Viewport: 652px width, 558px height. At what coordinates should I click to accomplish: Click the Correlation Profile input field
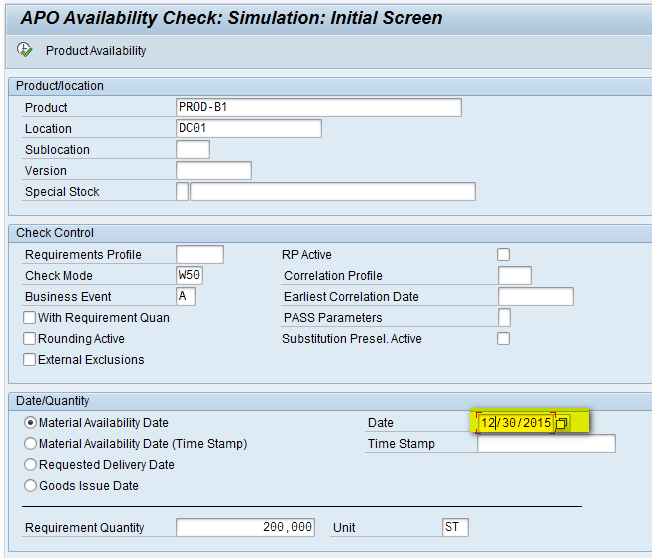click(515, 275)
